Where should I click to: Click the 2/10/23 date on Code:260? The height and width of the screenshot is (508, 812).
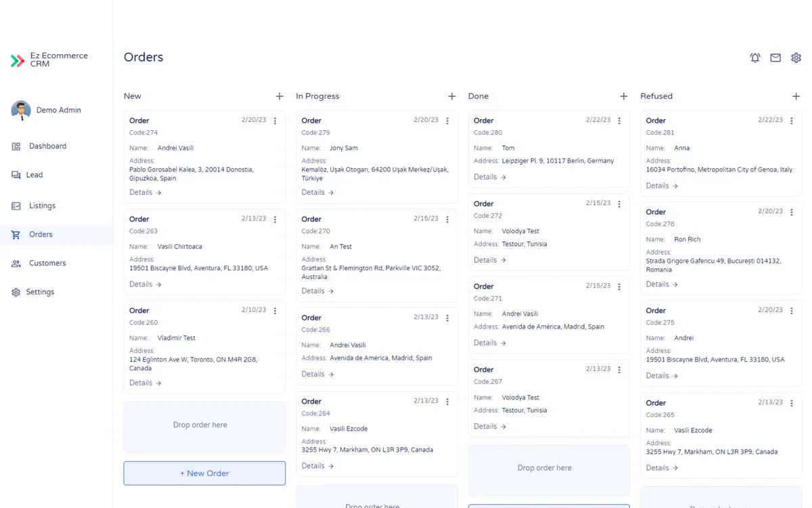[254, 310]
